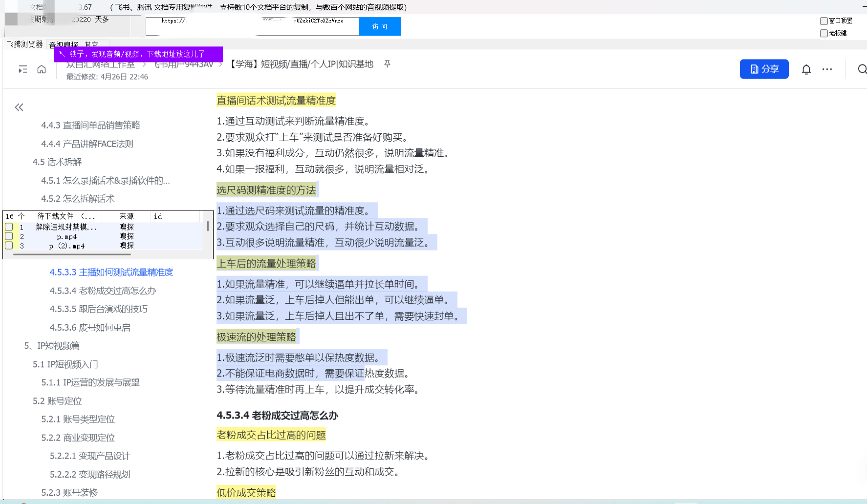
Task: Expand section 5、IP短视频篇 in the outline
Action: pos(51,346)
